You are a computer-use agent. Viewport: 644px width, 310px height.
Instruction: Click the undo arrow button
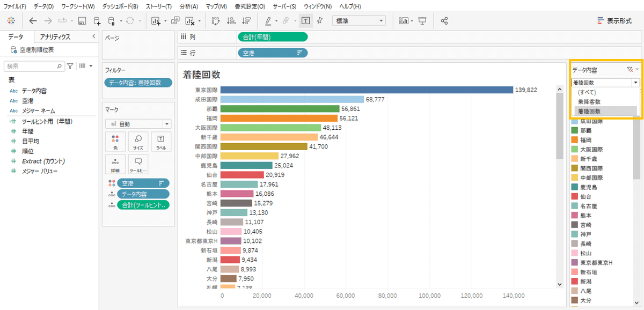tap(33, 21)
